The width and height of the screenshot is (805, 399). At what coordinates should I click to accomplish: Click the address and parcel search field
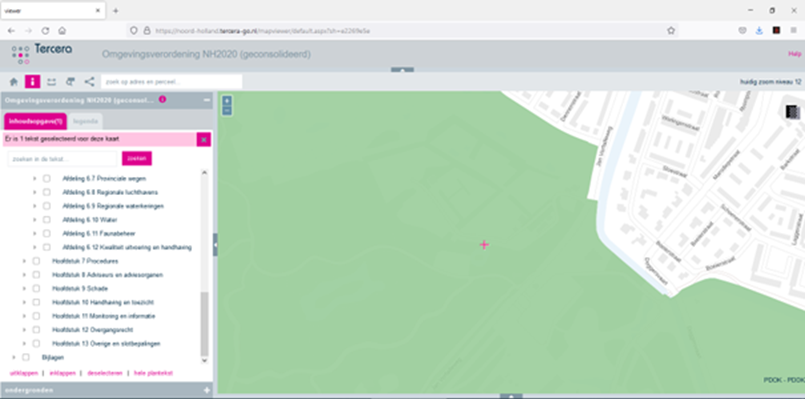coord(171,82)
